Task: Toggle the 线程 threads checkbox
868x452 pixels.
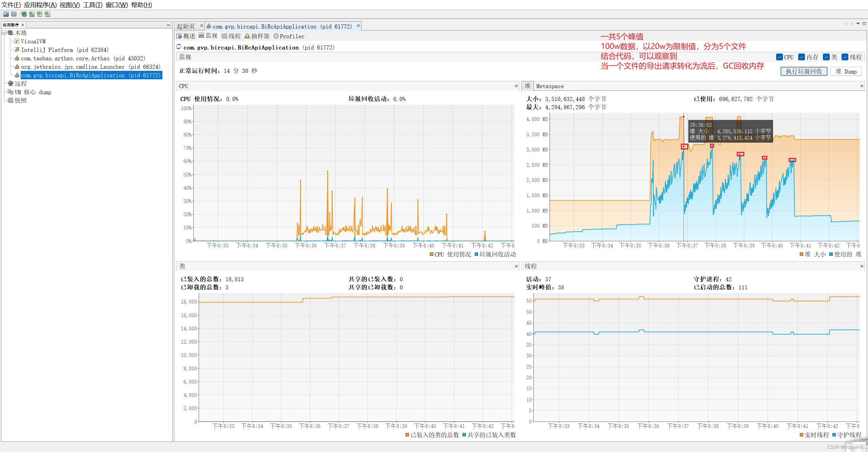Action: pyautogui.click(x=845, y=57)
